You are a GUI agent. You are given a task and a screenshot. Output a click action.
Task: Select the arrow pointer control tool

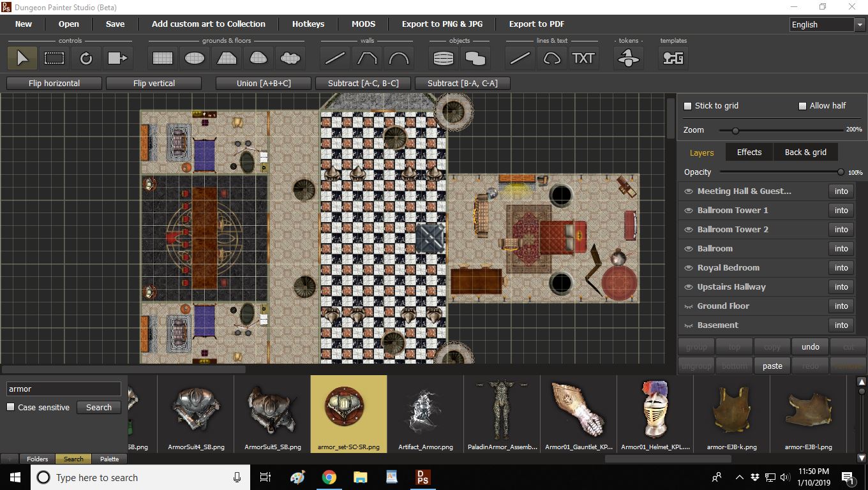point(22,58)
